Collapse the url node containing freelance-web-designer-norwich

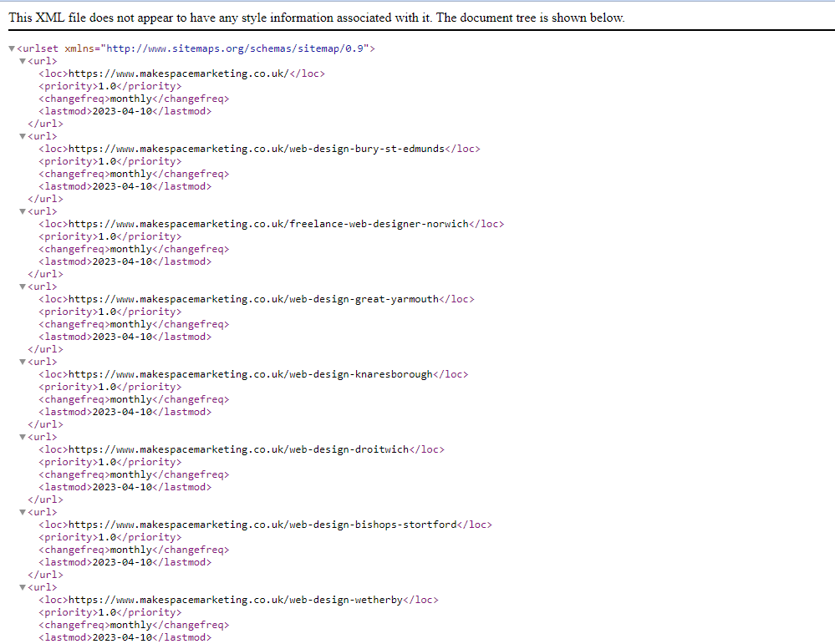[x=23, y=211]
